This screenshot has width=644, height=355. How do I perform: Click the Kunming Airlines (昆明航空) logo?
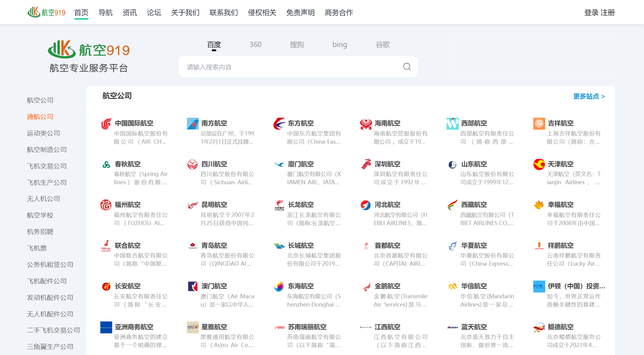pos(193,205)
